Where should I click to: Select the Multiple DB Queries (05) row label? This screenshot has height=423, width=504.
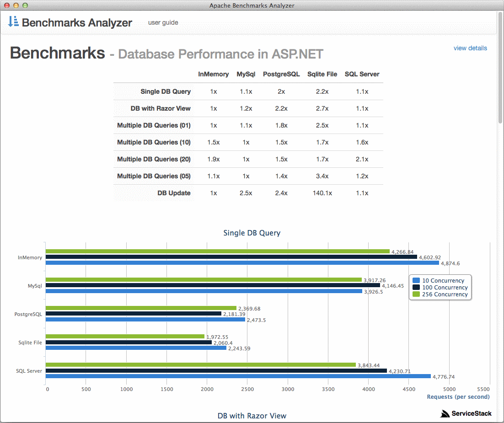click(154, 176)
